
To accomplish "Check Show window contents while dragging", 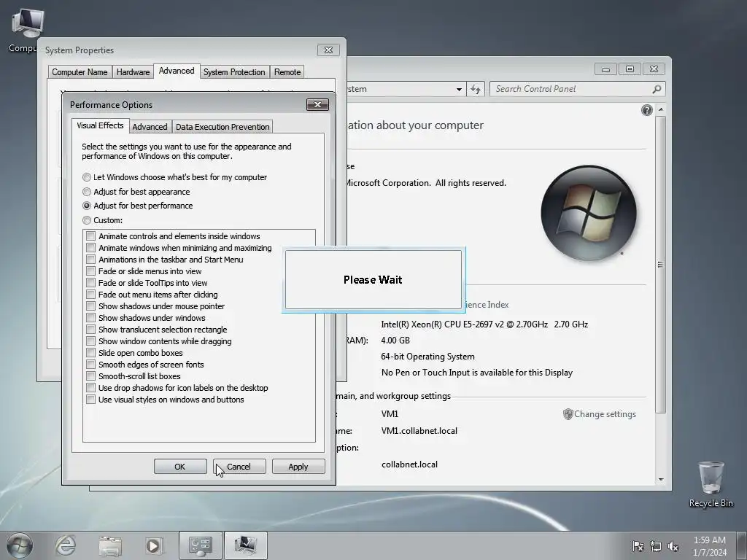I will pos(91,341).
